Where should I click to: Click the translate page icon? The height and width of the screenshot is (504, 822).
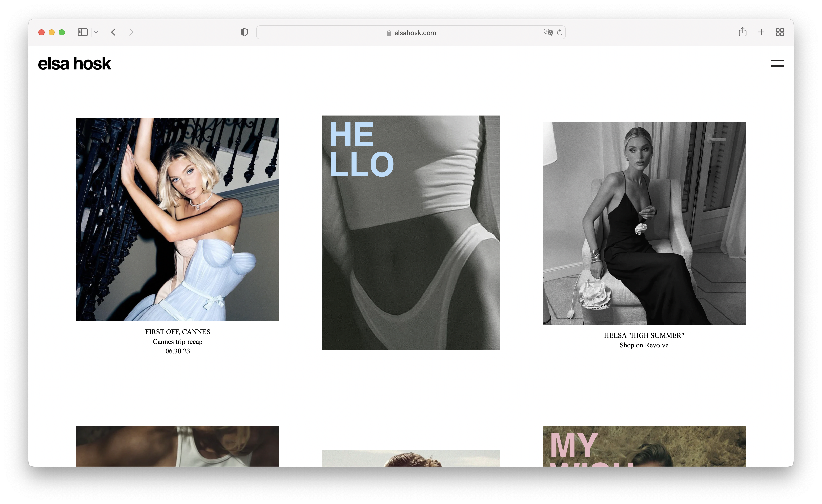[x=548, y=32]
